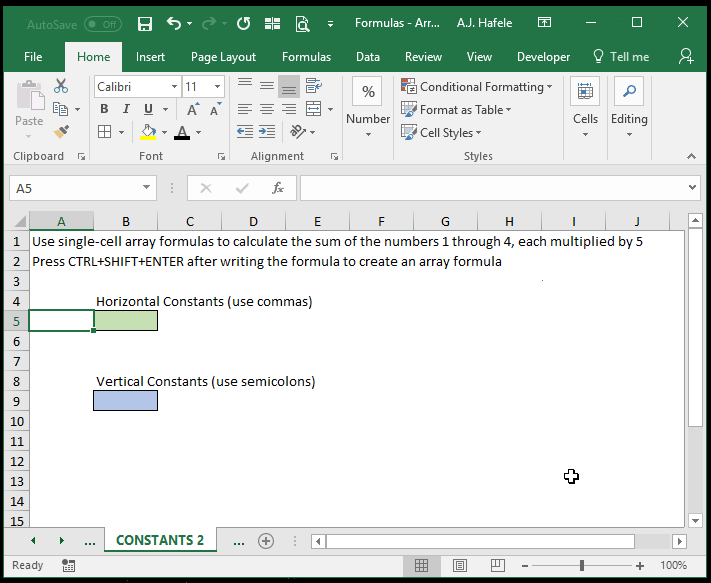711x583 pixels.
Task: Open Conditional Formatting dropdown
Action: point(477,86)
